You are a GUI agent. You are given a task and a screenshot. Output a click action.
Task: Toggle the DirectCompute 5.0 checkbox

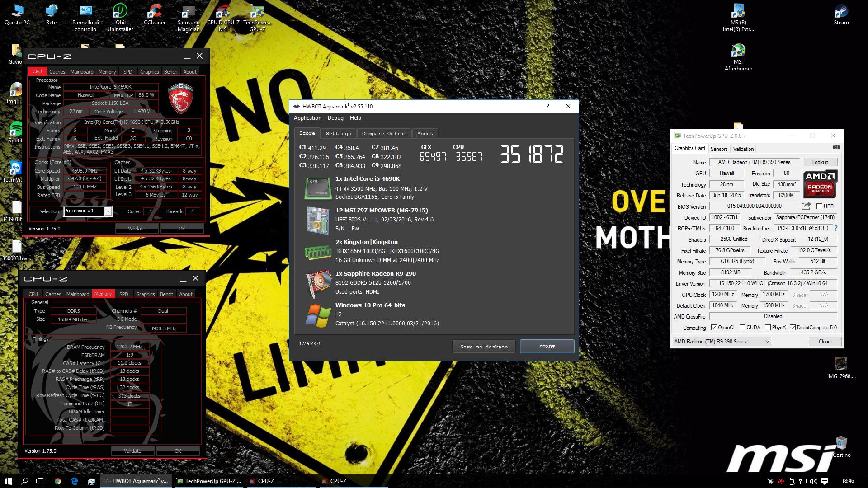[793, 328]
